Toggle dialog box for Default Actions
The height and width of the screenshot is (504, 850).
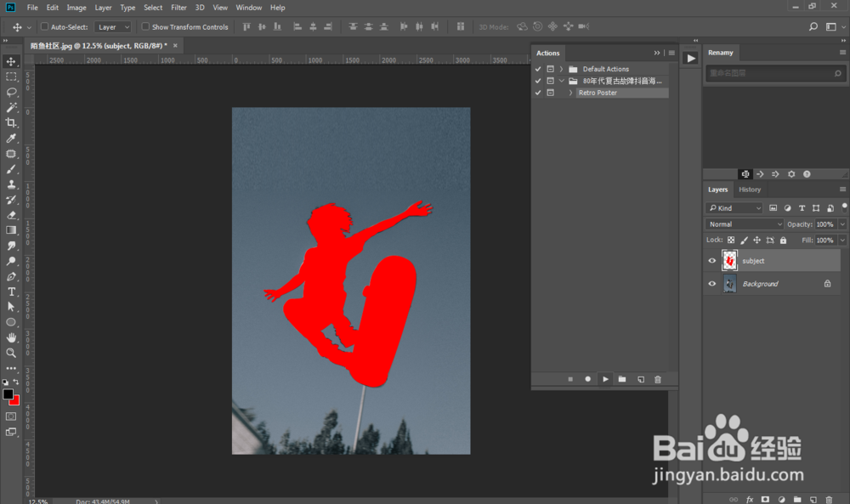(x=550, y=69)
